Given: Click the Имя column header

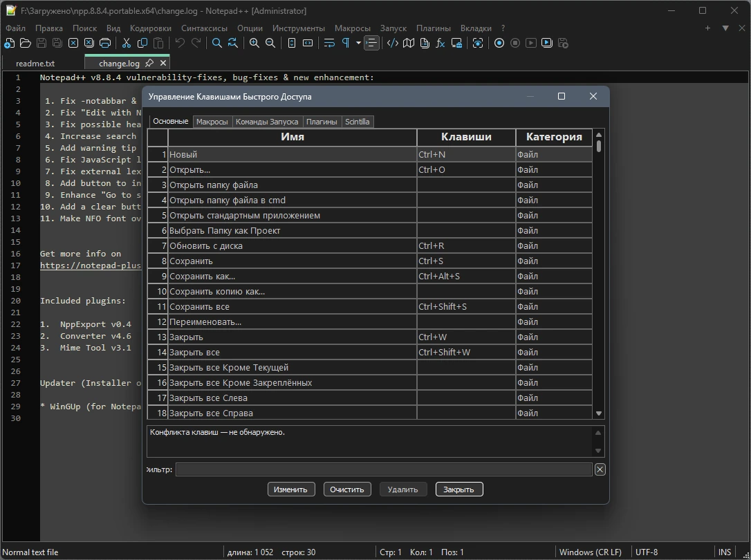Looking at the screenshot, I should [x=292, y=137].
